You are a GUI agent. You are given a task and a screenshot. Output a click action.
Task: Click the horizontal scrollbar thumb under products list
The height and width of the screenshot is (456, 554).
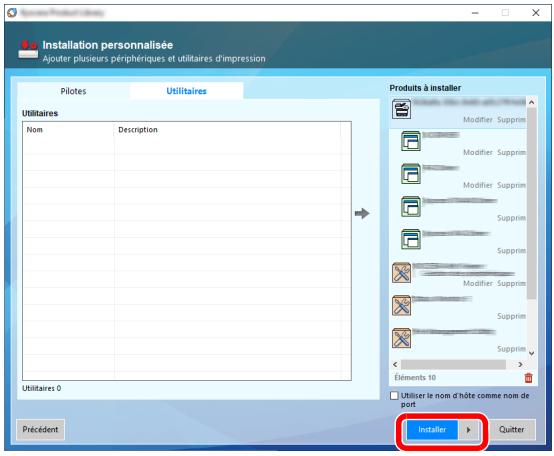pos(453,365)
